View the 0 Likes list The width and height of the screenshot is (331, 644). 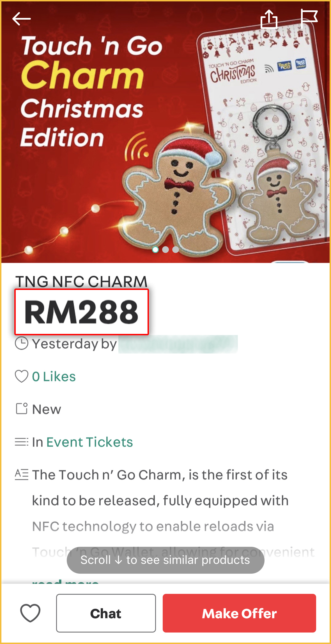click(x=54, y=376)
